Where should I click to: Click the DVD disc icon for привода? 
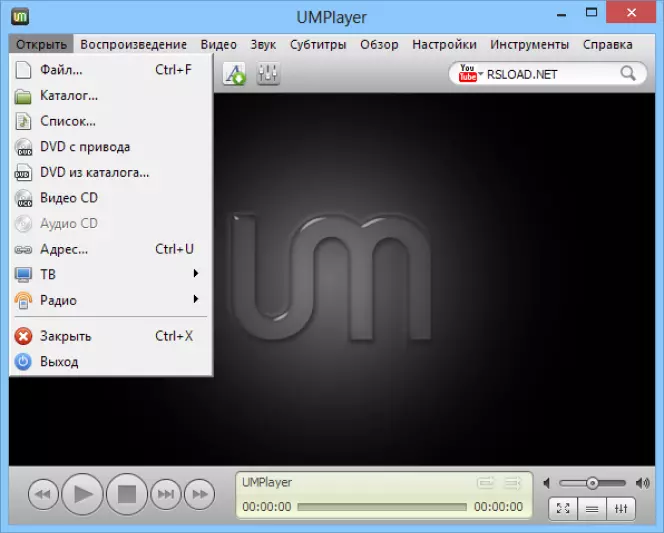(x=23, y=147)
